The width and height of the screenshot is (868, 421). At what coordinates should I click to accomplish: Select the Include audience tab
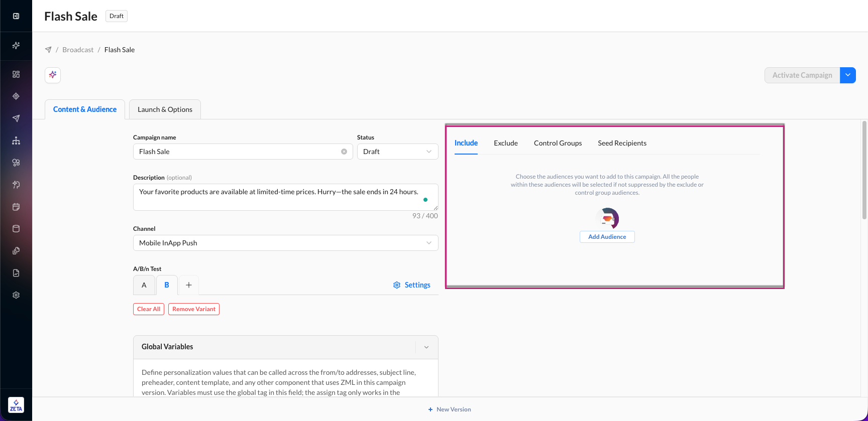click(466, 143)
